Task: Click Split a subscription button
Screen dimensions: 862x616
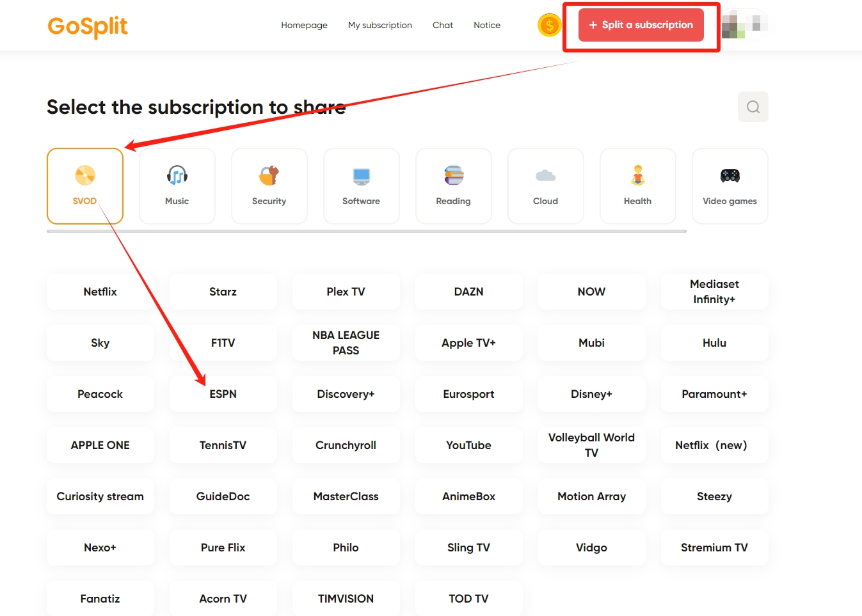Action: [x=641, y=25]
